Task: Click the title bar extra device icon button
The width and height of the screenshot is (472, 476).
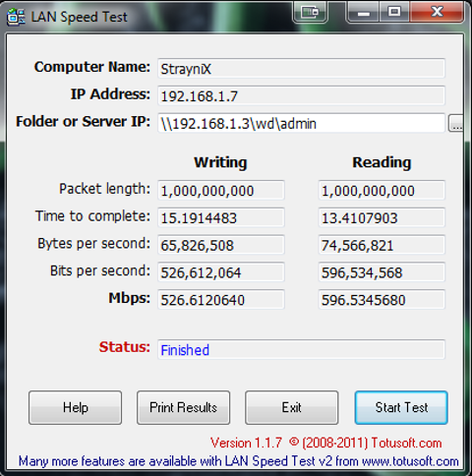Action: 310,12
